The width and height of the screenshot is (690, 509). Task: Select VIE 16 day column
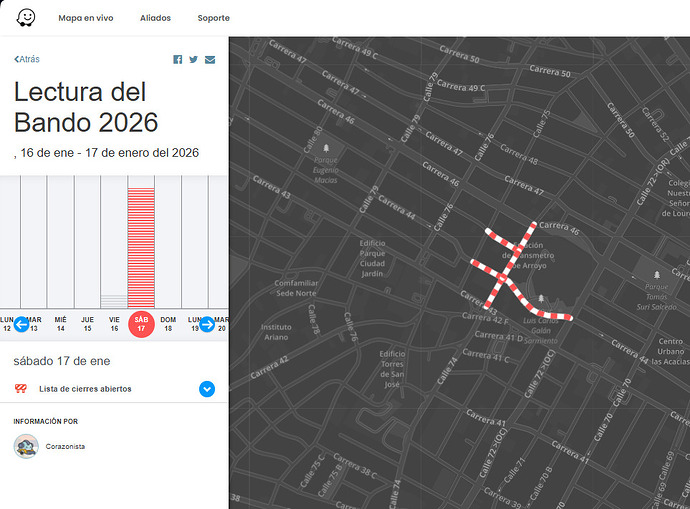[114, 322]
